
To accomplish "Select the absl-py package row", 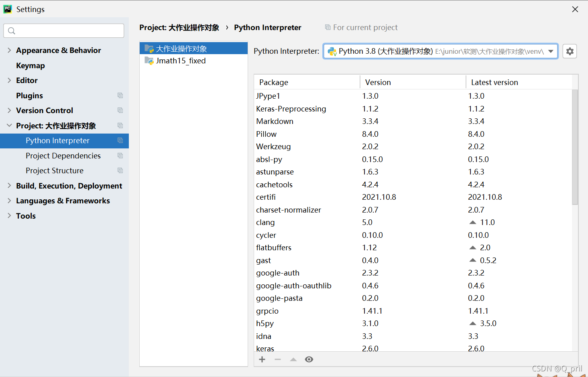I will click(413, 159).
